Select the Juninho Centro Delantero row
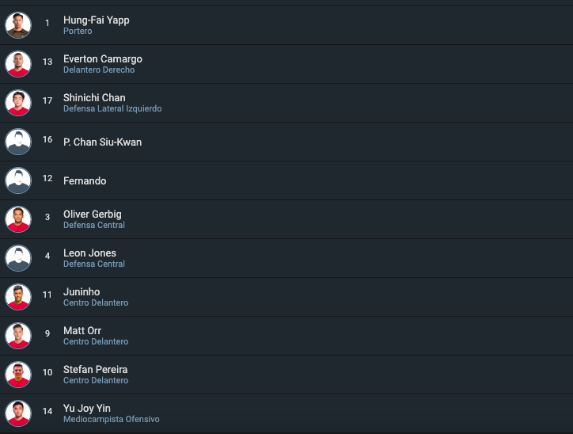This screenshot has width=573, height=434. [x=286, y=297]
